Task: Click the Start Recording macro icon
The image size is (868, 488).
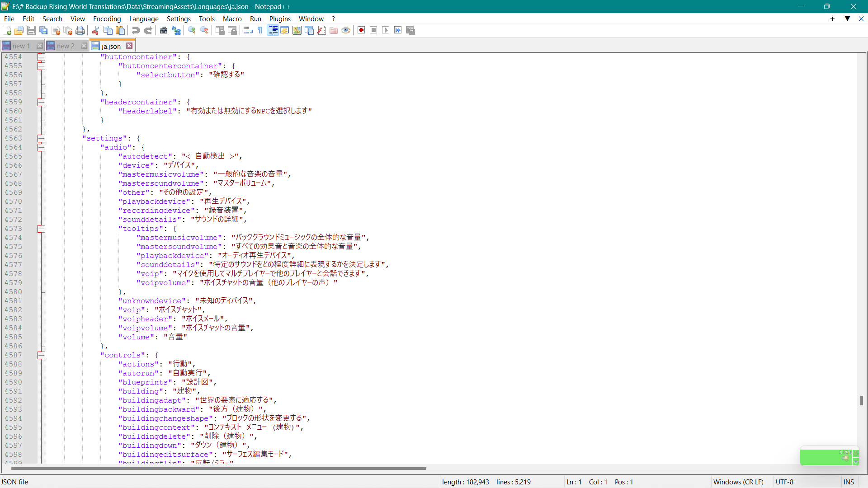Action: [x=361, y=30]
